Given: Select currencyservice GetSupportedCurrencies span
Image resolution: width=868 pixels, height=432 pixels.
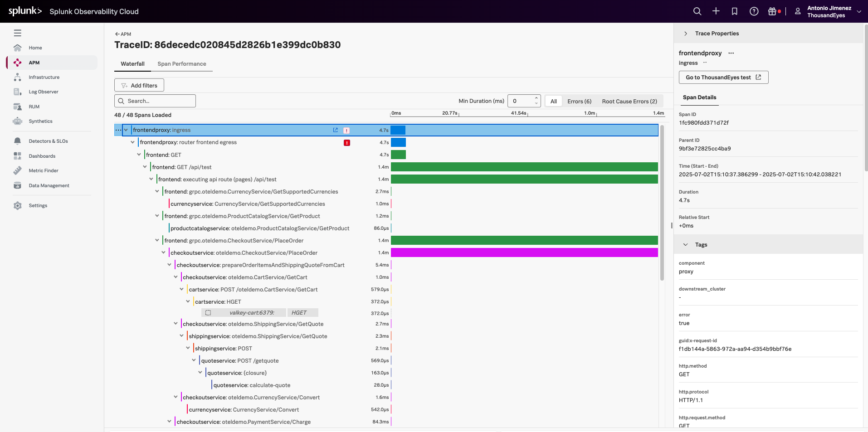Looking at the screenshot, I should (248, 204).
